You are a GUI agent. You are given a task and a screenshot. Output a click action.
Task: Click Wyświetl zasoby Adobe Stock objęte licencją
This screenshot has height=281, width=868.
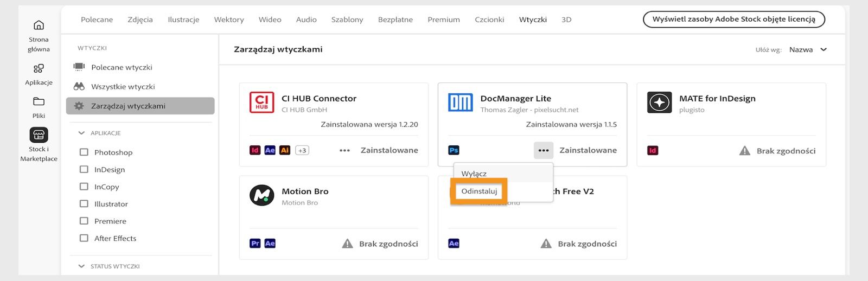734,19
